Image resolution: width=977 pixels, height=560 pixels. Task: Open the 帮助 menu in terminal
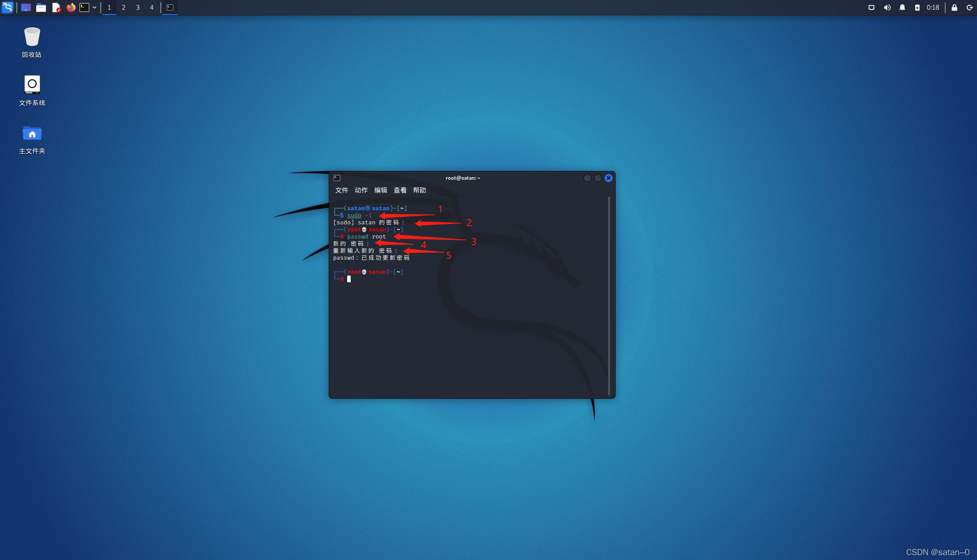pos(419,190)
